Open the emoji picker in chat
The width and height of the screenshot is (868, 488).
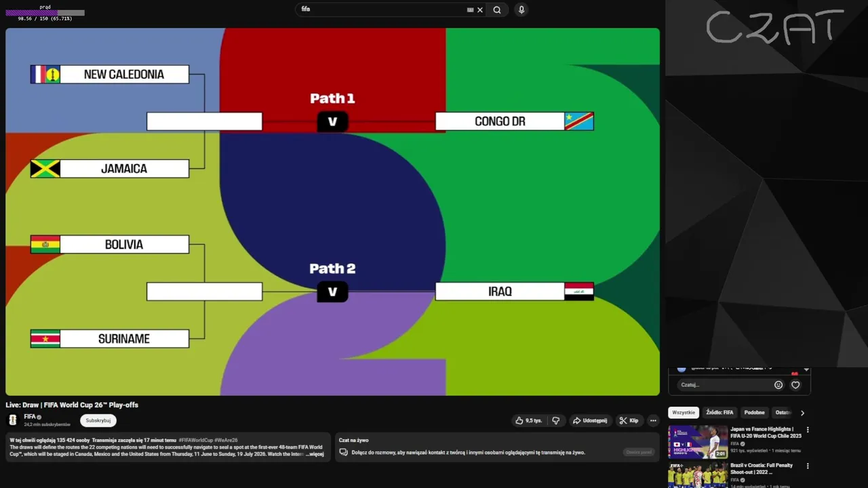click(778, 385)
